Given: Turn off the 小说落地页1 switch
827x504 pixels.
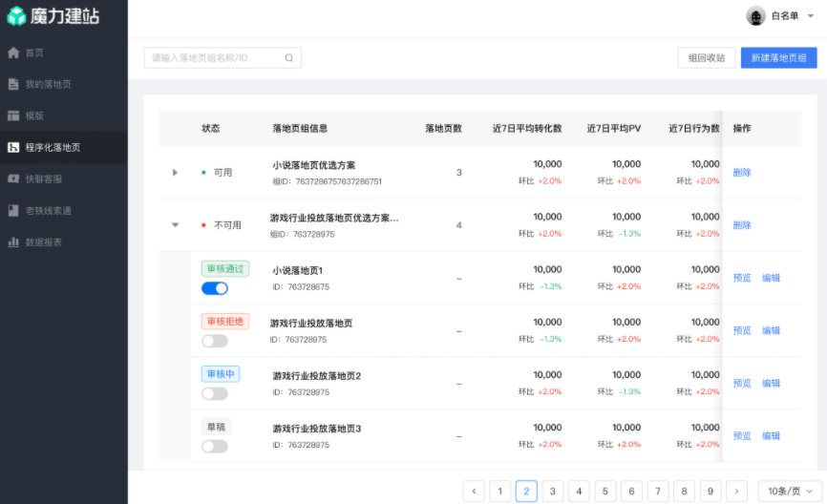Looking at the screenshot, I should click(215, 288).
